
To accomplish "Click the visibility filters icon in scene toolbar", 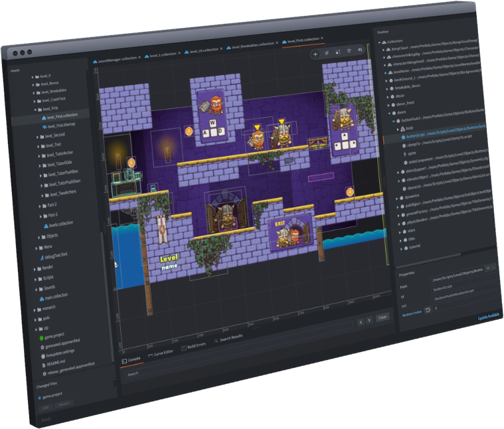I will 349,51.
